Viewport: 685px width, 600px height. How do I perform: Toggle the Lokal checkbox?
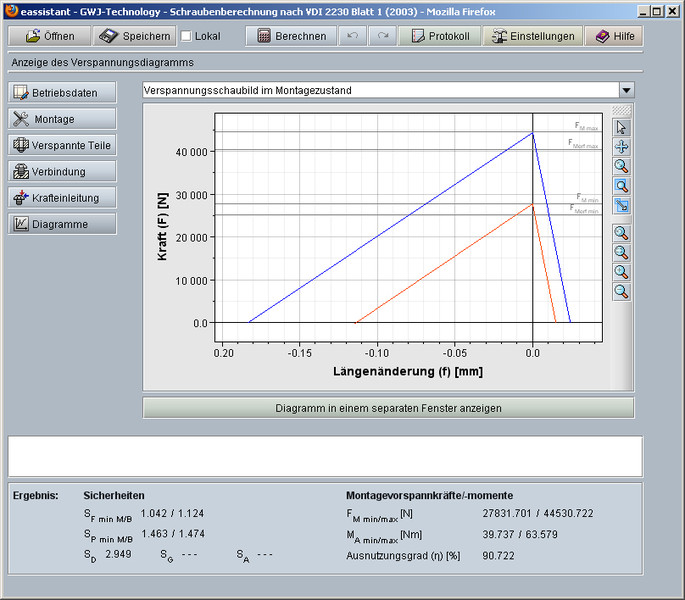tap(186, 36)
